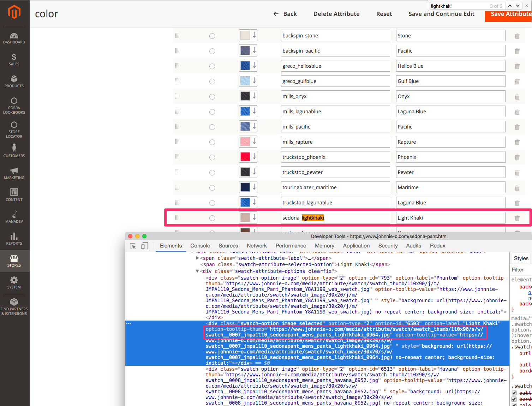Delete the backspin_stone option row

(517, 36)
